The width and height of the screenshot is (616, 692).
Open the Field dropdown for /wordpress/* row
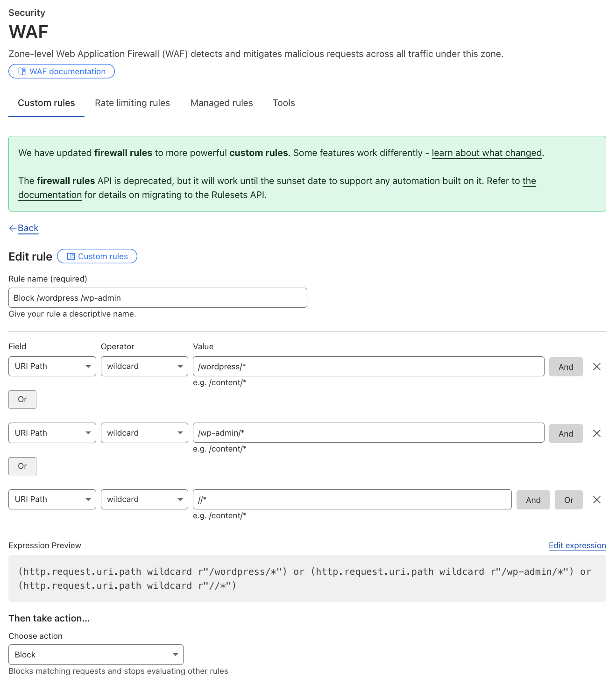pyautogui.click(x=52, y=366)
